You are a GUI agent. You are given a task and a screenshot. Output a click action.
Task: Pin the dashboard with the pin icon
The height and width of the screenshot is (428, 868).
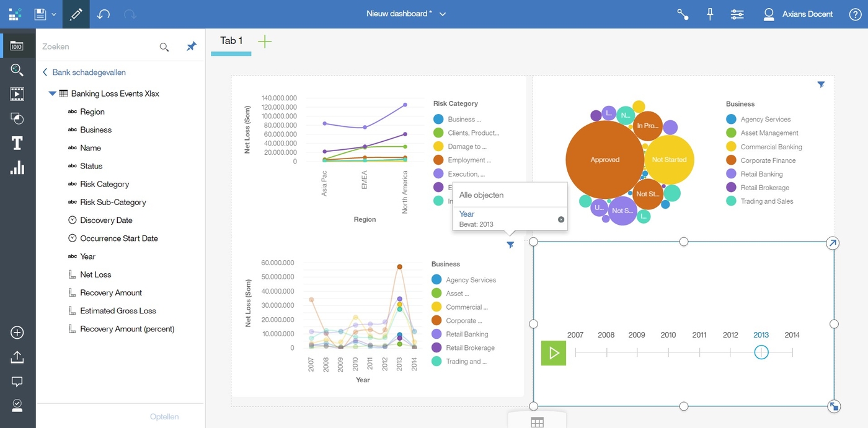coord(709,14)
